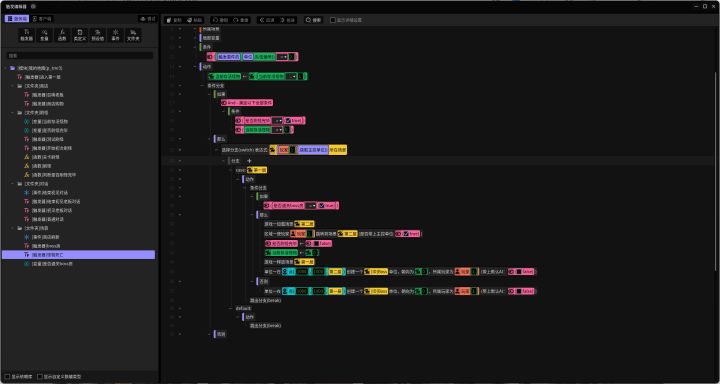
Task: Click the And 满足以下全部条件 pink block
Action: [247, 103]
